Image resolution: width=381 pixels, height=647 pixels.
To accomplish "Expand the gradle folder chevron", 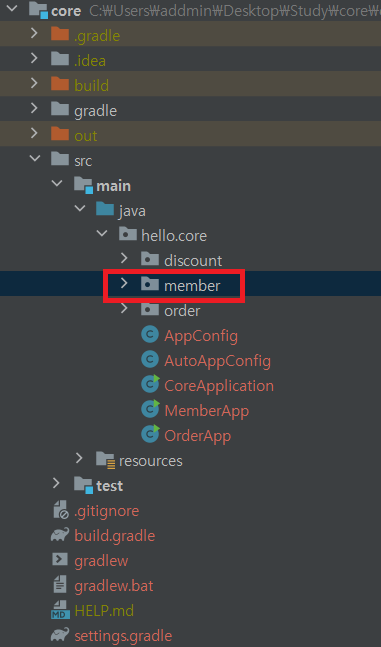I will point(34,109).
